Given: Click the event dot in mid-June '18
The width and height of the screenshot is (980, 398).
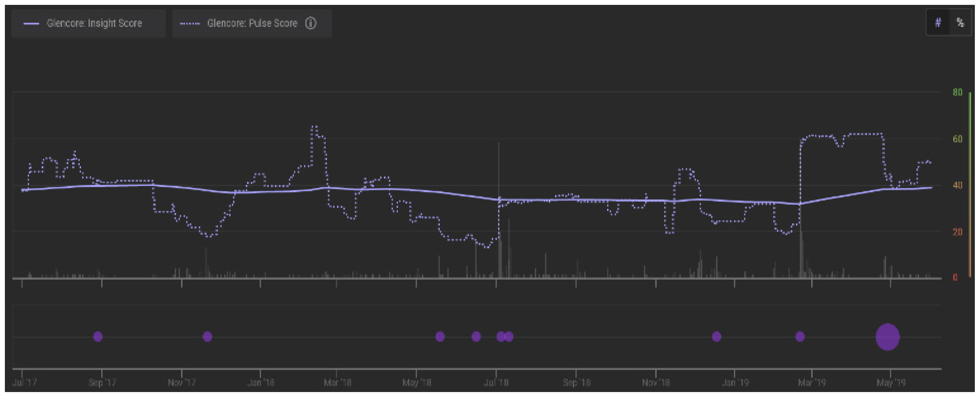Looking at the screenshot, I should click(476, 336).
